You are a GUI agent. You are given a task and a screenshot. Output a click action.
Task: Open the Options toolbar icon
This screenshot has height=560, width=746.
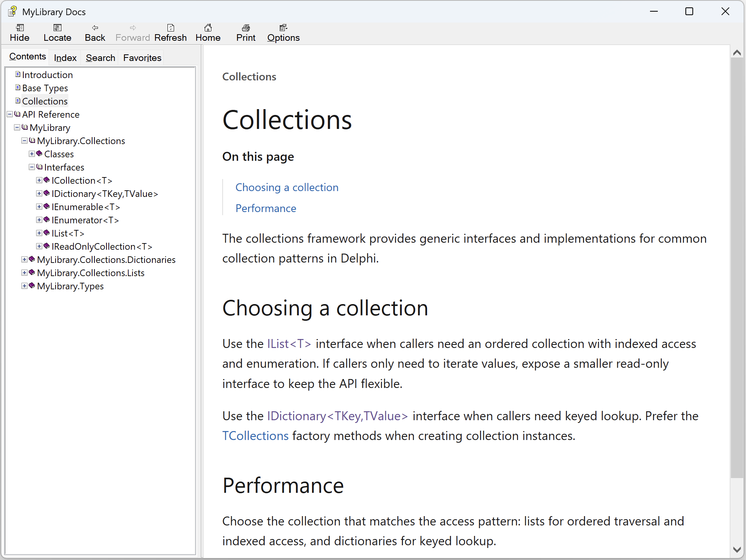point(284,28)
